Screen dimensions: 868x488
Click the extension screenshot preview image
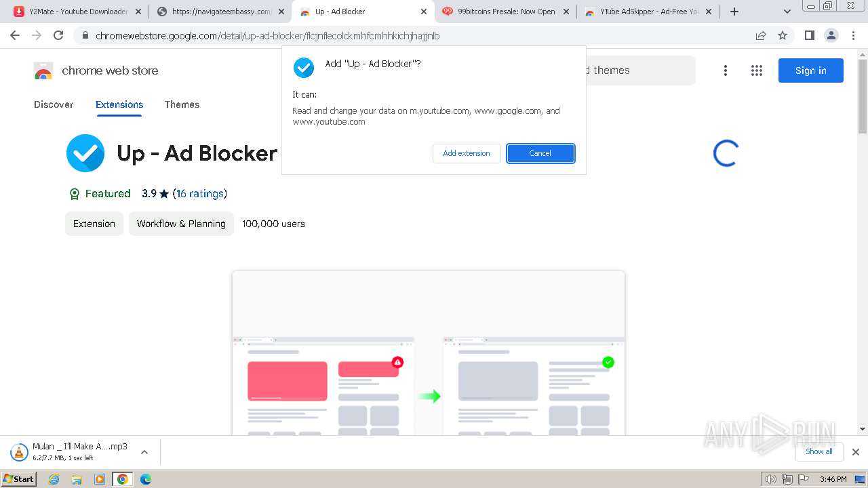[429, 353]
